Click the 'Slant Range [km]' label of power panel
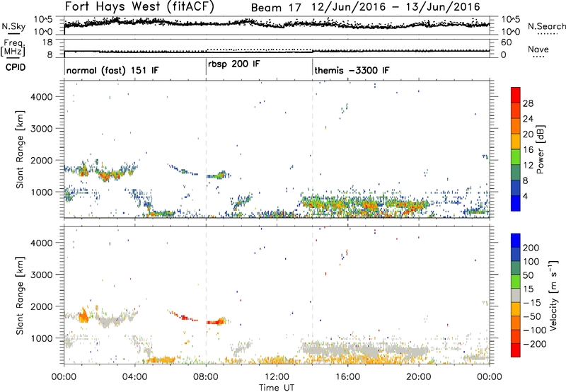Viewport: 566px width, 392px height. pos(20,149)
